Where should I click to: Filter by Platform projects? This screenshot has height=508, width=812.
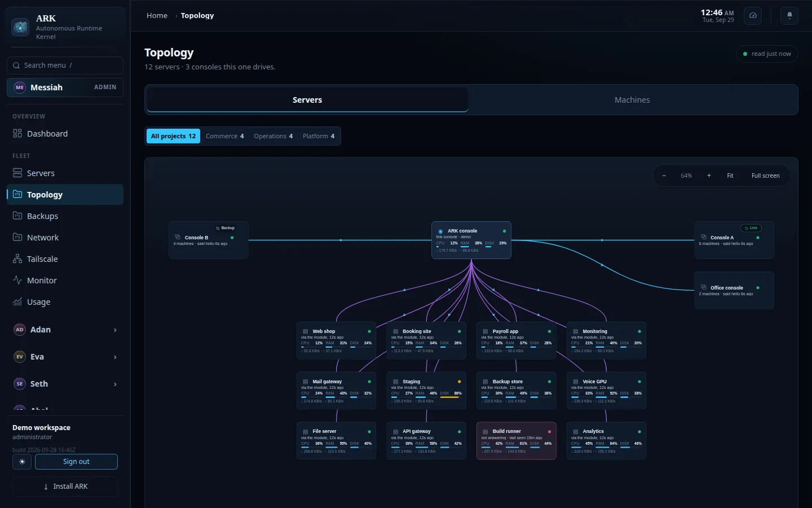(x=319, y=136)
